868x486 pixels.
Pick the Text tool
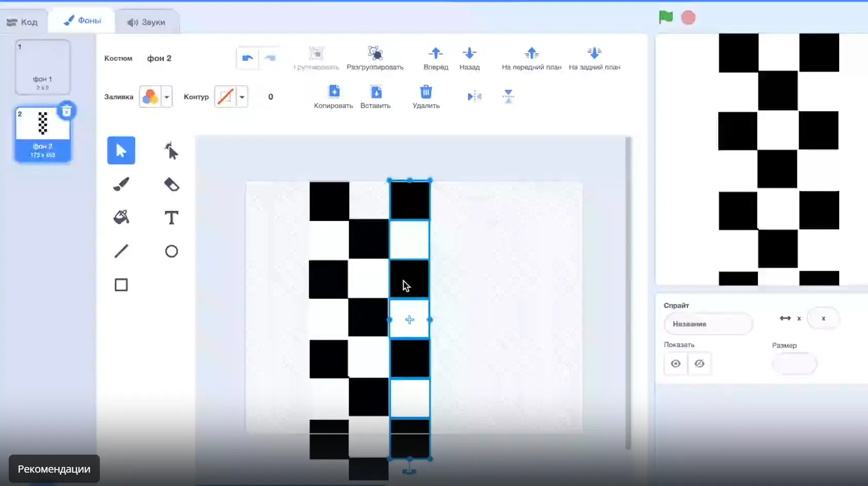[x=171, y=218]
